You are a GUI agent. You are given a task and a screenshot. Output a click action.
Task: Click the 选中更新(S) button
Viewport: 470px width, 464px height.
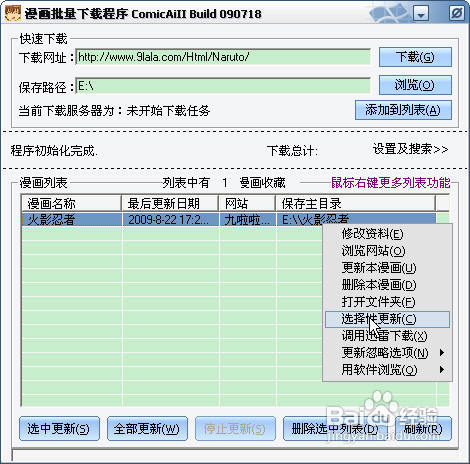(x=59, y=429)
